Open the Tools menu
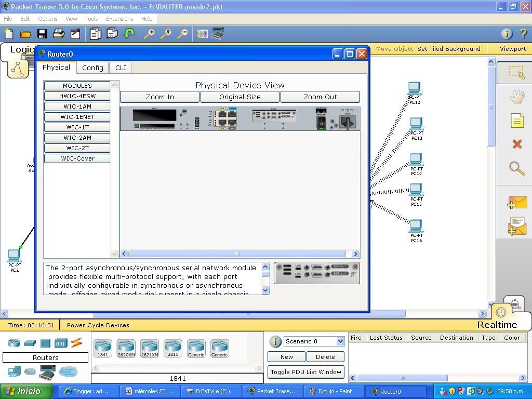532x399 pixels. [x=91, y=19]
